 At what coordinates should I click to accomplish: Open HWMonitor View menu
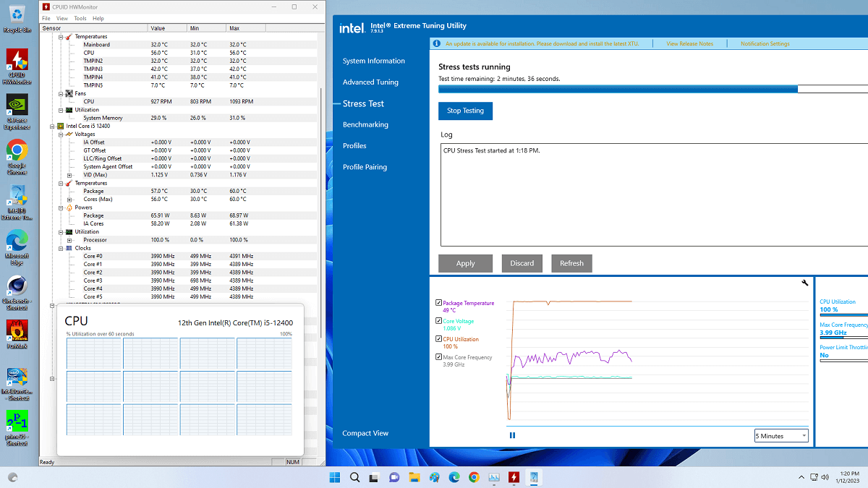pyautogui.click(x=62, y=18)
